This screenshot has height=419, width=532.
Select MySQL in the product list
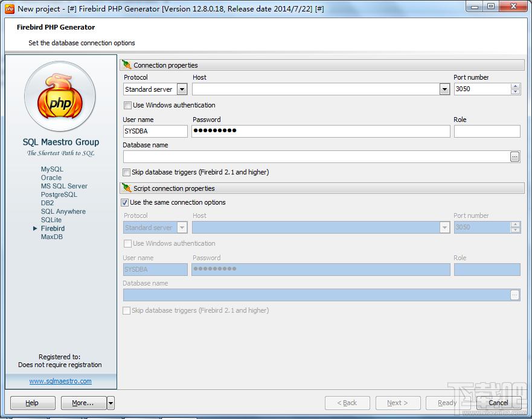[x=52, y=169]
